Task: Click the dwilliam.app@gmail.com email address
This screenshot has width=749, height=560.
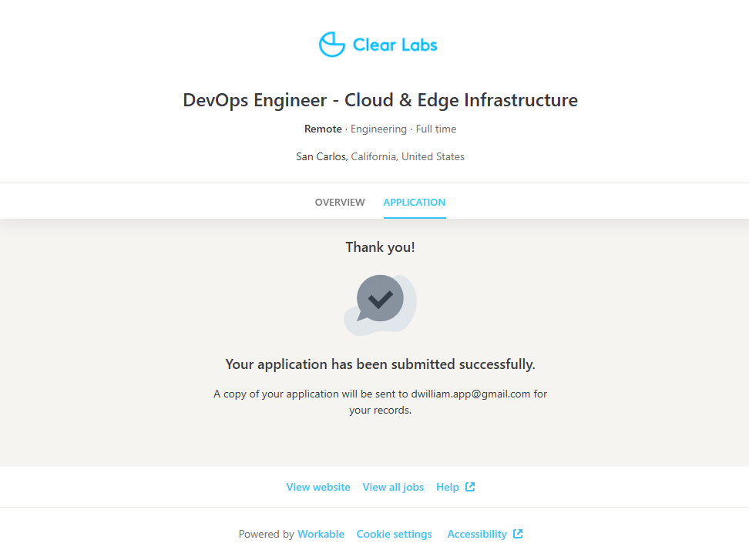Action: (471, 394)
